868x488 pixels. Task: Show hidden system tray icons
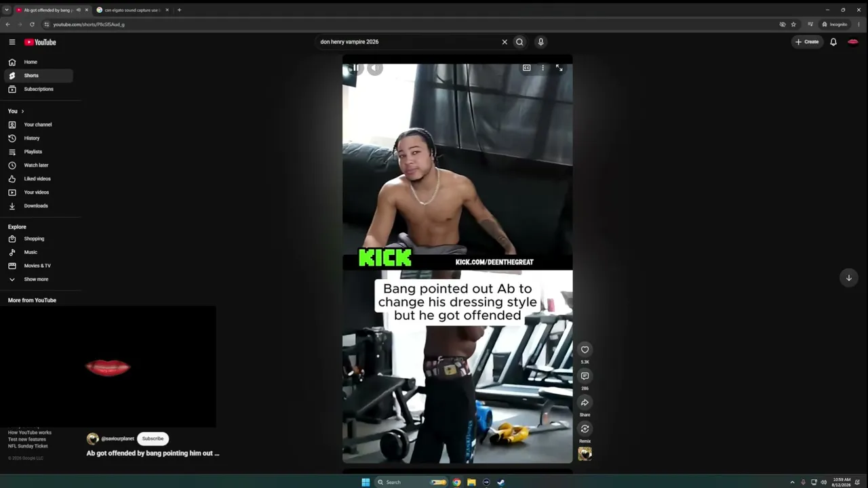pyautogui.click(x=792, y=483)
